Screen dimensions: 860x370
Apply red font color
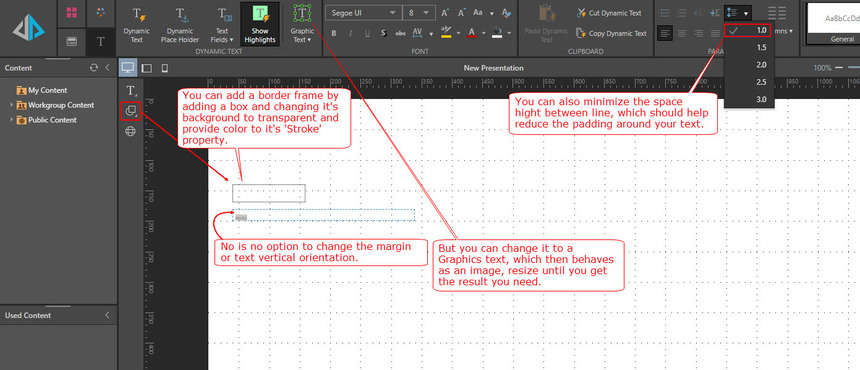[471, 33]
